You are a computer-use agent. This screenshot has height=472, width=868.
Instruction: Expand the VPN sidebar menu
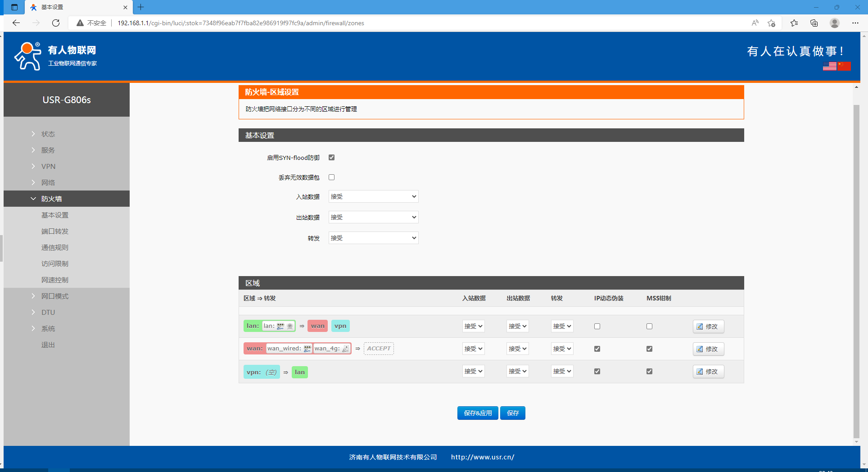pyautogui.click(x=48, y=167)
